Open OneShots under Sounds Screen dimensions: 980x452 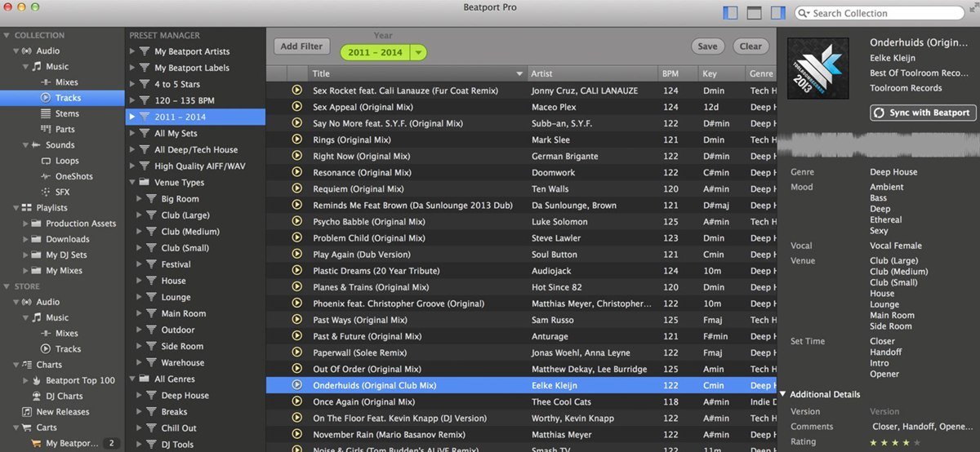(x=73, y=176)
